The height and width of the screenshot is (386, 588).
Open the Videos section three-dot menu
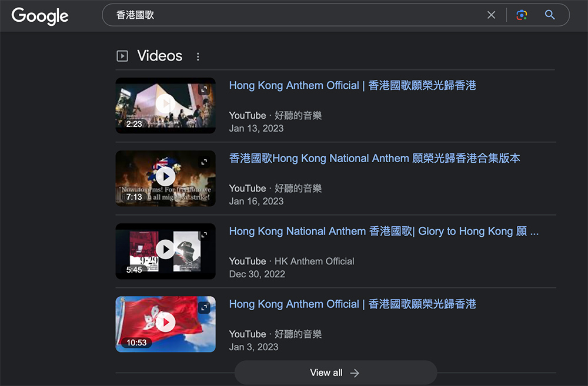point(198,56)
